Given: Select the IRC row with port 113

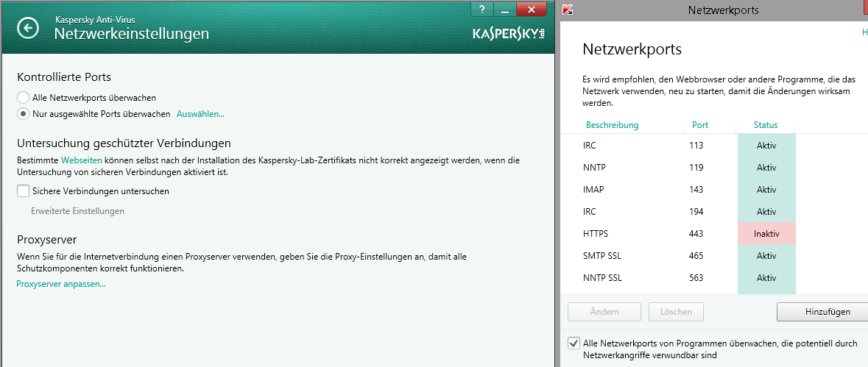Looking at the screenshot, I should click(x=714, y=146).
